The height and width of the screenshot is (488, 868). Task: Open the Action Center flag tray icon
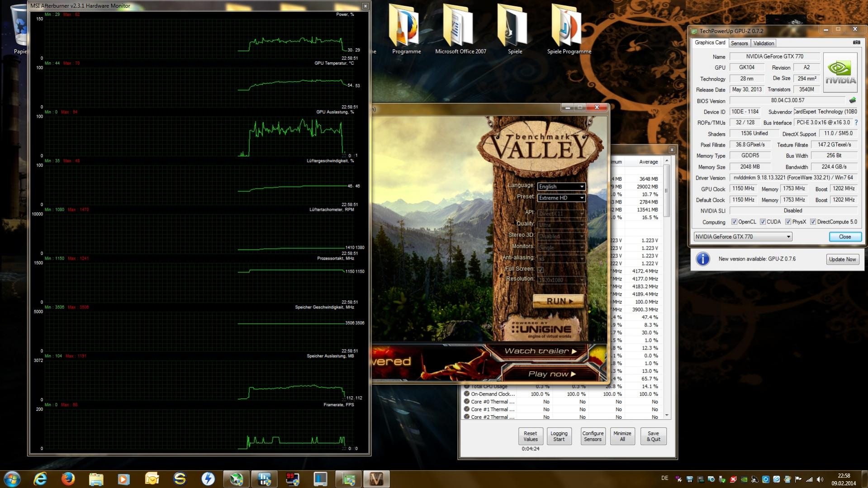tap(798, 479)
